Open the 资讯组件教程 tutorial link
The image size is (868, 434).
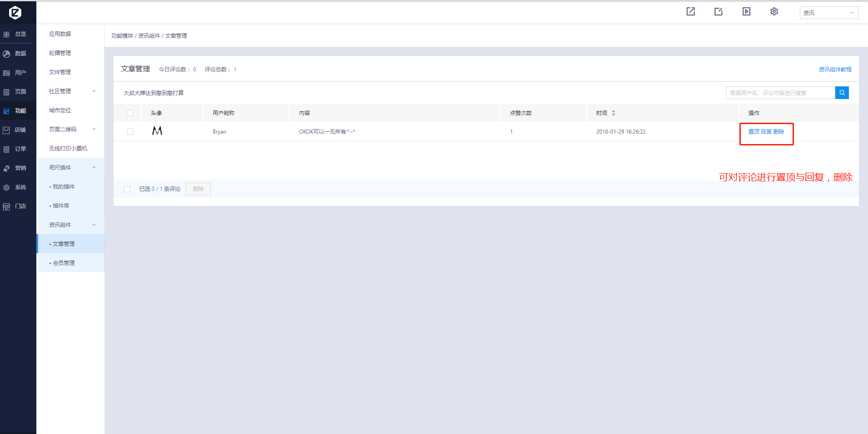coord(835,70)
